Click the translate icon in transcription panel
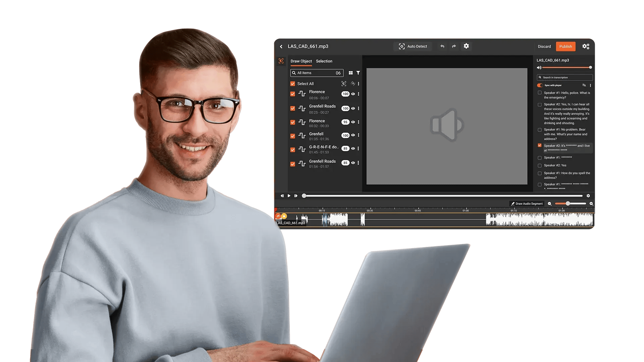Viewport: 644px width, 362px height. 584,85
